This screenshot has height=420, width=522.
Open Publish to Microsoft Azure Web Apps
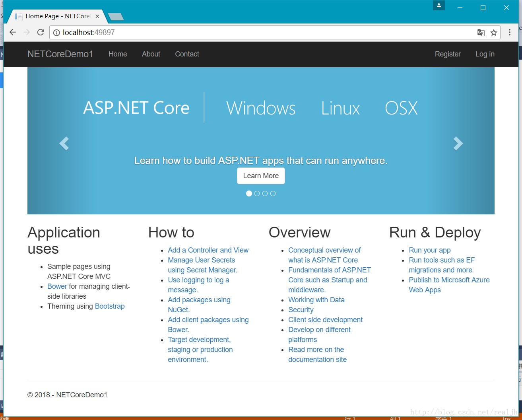click(x=449, y=285)
